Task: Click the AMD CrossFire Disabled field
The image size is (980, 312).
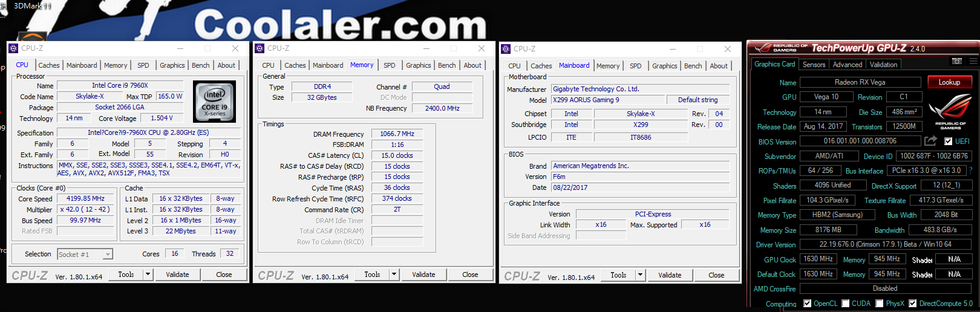Action: pos(885,288)
